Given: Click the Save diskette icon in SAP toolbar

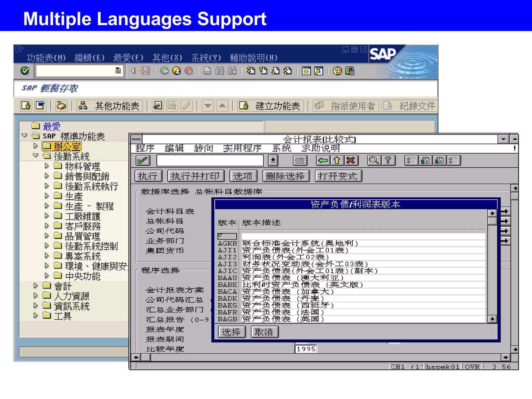Looking at the screenshot, I should [145, 71].
